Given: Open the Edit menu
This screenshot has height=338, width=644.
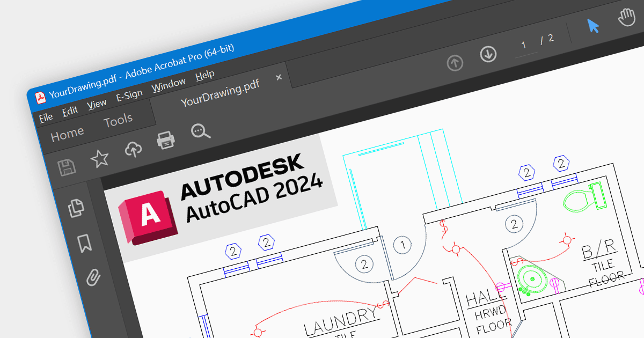Looking at the screenshot, I should [70, 111].
